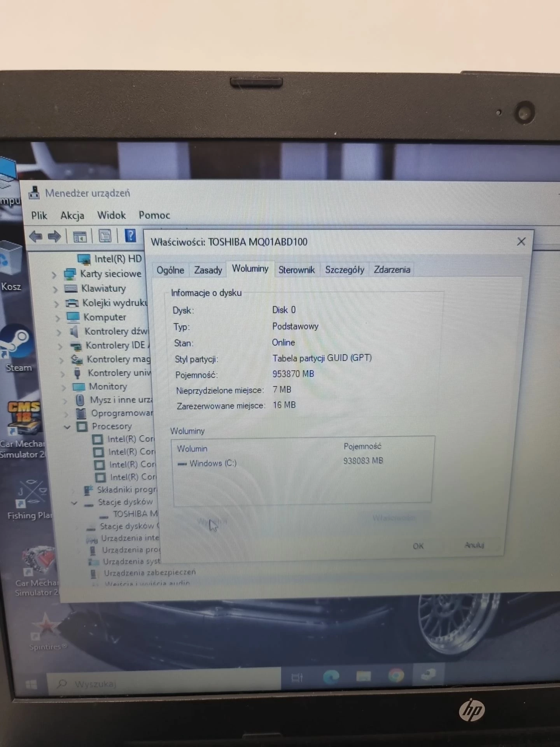Image resolution: width=560 pixels, height=747 pixels.
Task: Open the Widok menu
Action: point(111,215)
